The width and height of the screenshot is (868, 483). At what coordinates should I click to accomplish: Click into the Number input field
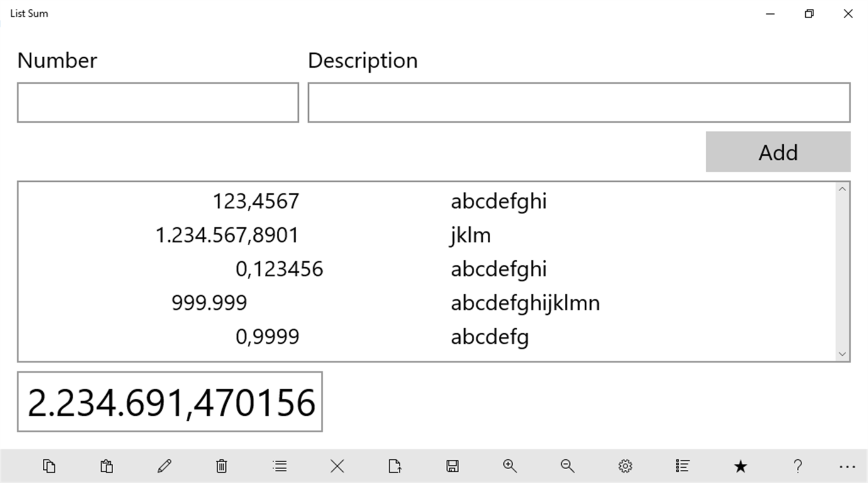coord(158,103)
